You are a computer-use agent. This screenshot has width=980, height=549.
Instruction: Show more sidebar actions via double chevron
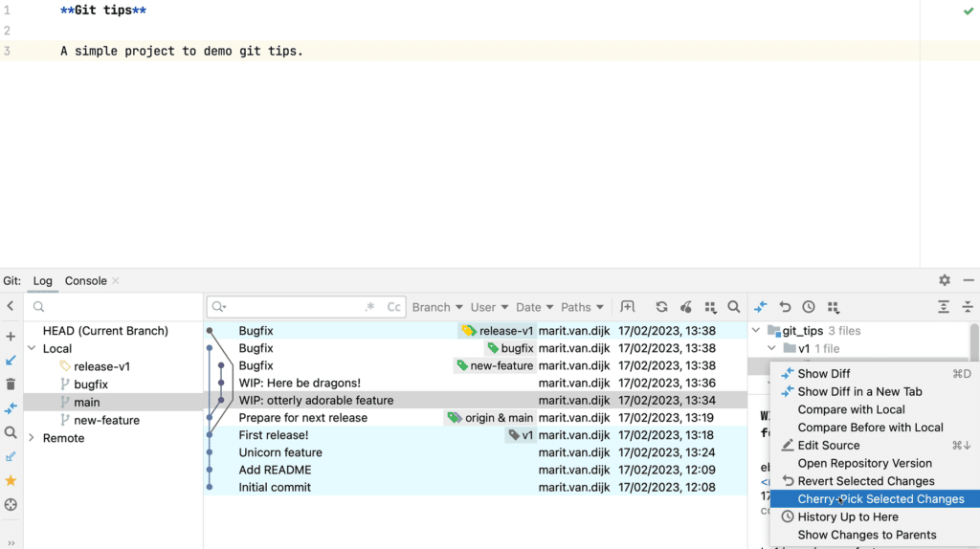11,543
